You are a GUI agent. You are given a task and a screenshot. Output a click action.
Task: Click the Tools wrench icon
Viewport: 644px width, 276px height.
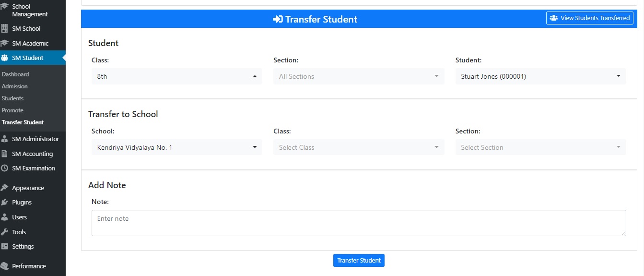click(5, 232)
